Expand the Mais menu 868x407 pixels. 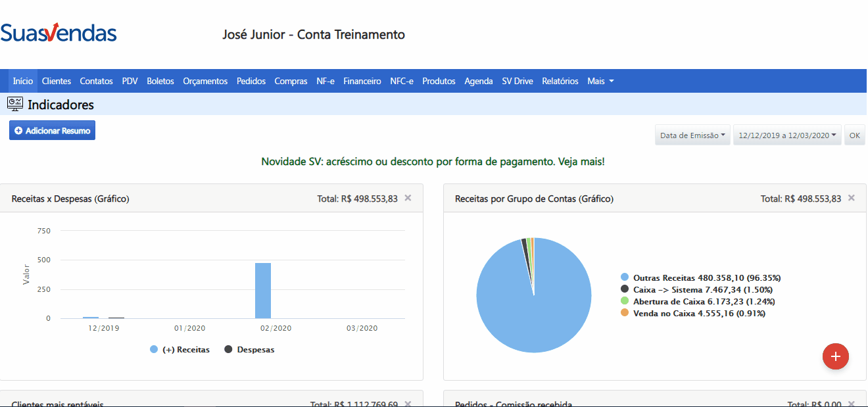(x=600, y=81)
